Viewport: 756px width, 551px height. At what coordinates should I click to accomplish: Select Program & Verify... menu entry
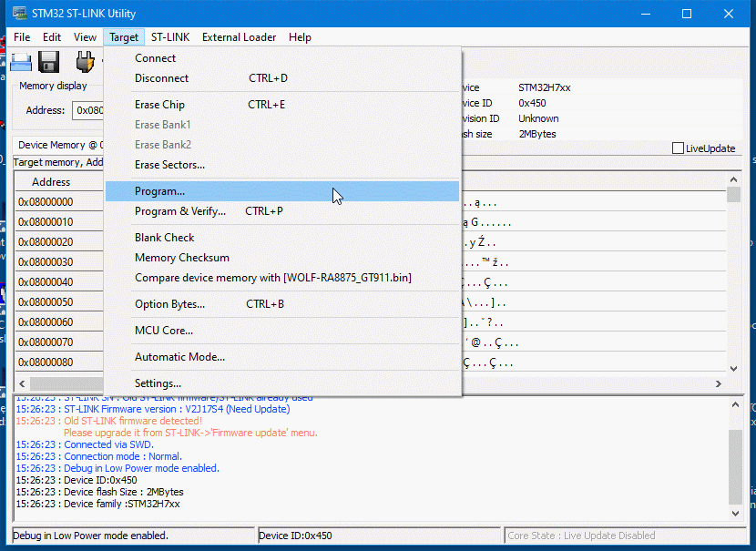(x=179, y=211)
